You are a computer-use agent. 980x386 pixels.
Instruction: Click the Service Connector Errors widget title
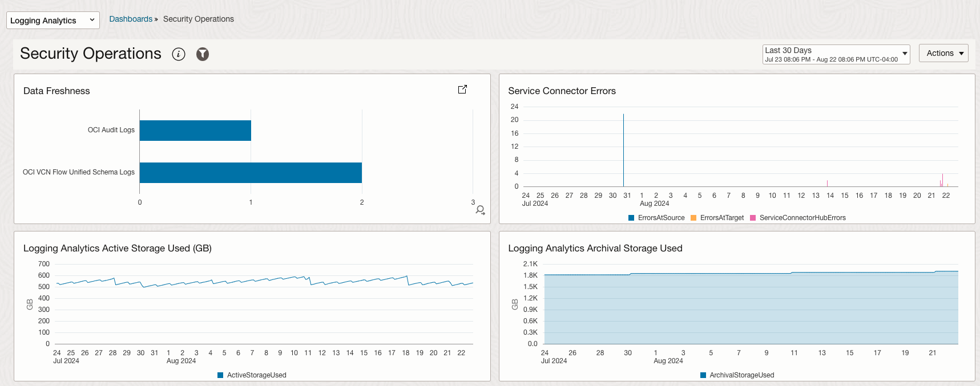click(562, 91)
